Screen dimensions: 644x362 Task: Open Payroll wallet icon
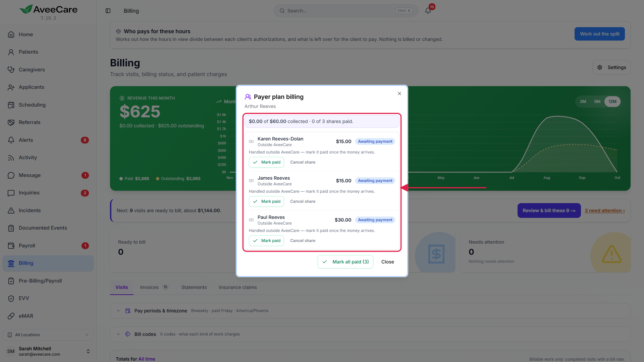pyautogui.click(x=11, y=246)
